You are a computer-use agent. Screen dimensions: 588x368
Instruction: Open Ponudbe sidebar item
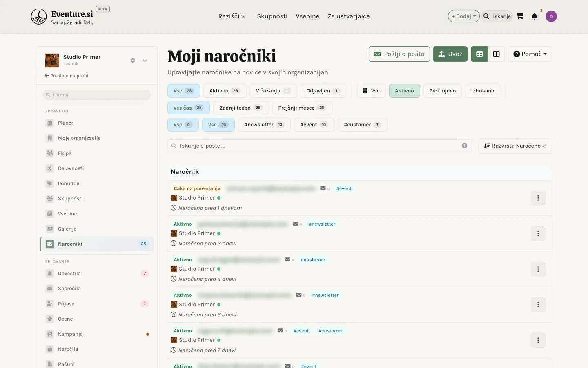pyautogui.click(x=97, y=184)
